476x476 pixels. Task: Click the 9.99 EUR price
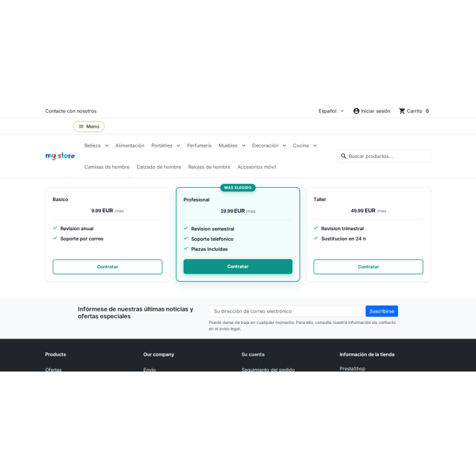102,211
